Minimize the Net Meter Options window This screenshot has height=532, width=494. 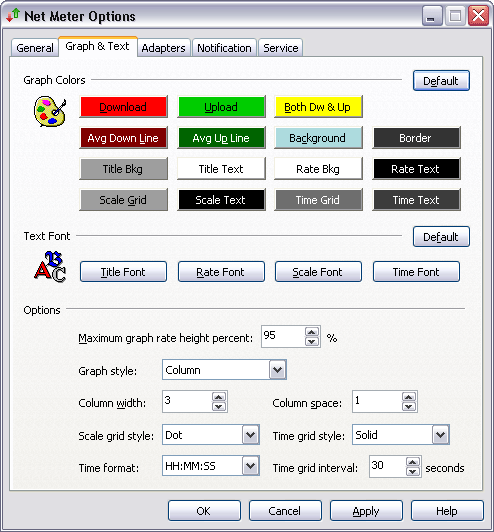432,16
